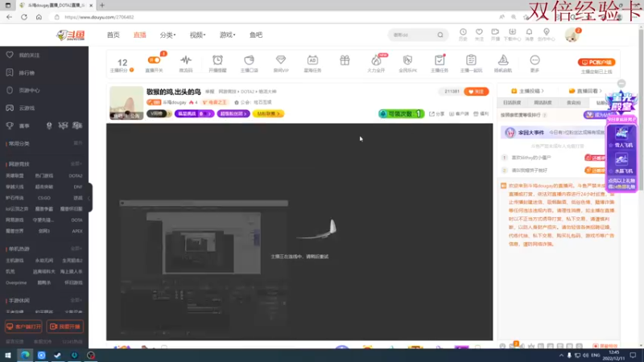The height and width of the screenshot is (362, 644).
Task: Open the Windows Start button in the taskbar
Action: (8, 355)
